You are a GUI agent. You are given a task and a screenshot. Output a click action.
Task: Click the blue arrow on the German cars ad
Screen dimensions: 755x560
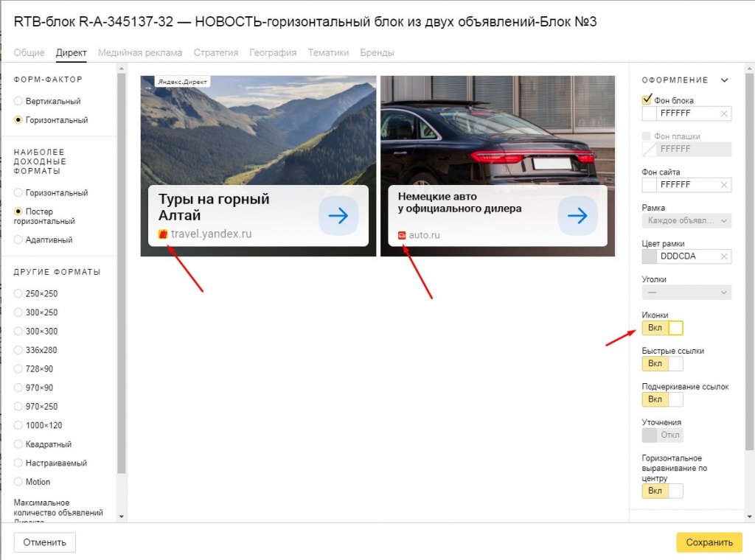coord(577,216)
